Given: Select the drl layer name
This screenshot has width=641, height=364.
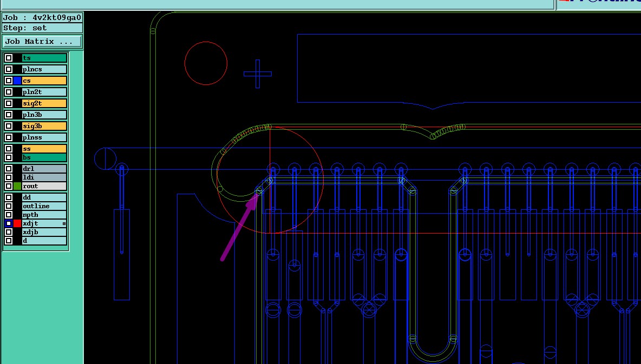Looking at the screenshot, I should [x=44, y=169].
